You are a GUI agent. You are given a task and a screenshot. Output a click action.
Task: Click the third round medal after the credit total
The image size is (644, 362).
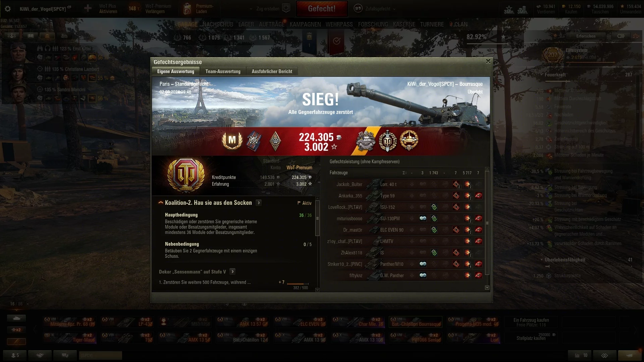click(409, 140)
